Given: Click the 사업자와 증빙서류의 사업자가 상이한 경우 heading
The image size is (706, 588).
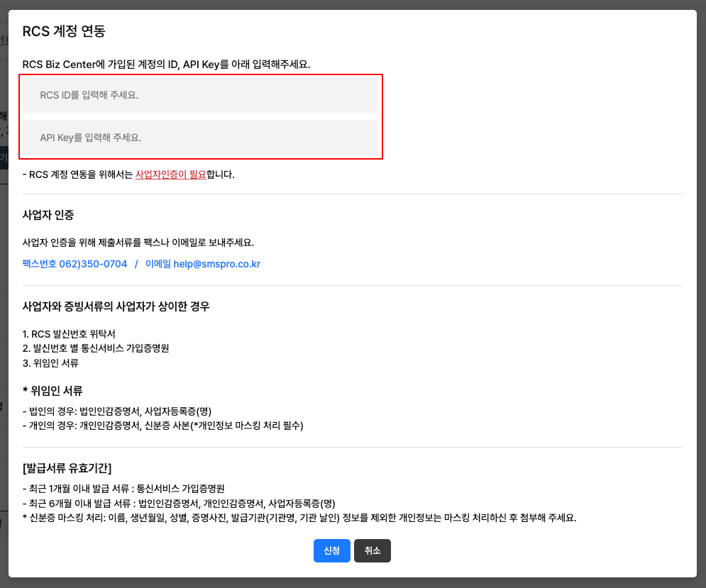Looking at the screenshot, I should point(116,306).
